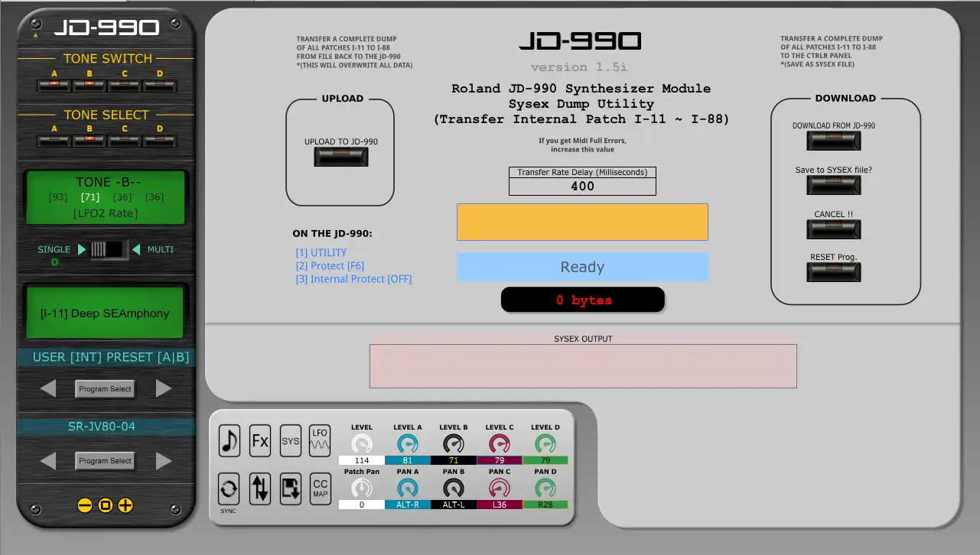Adjust the PAN D knob
This screenshot has width=980, height=555.
point(545,488)
